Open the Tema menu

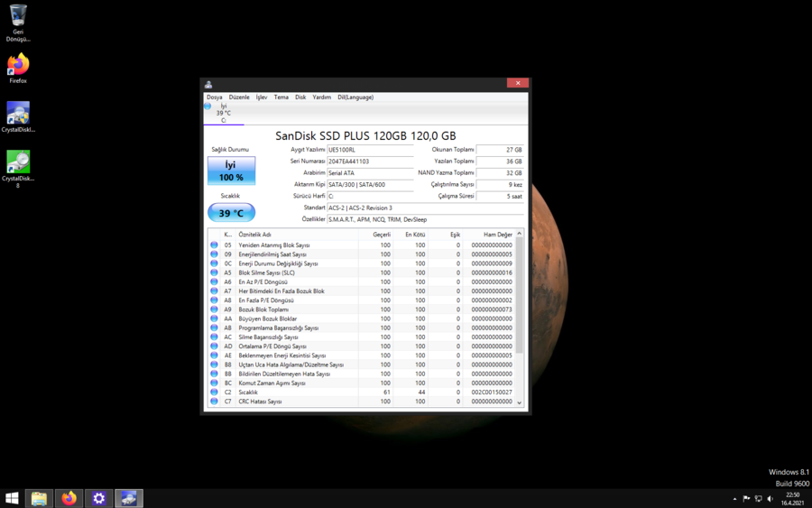pos(281,97)
